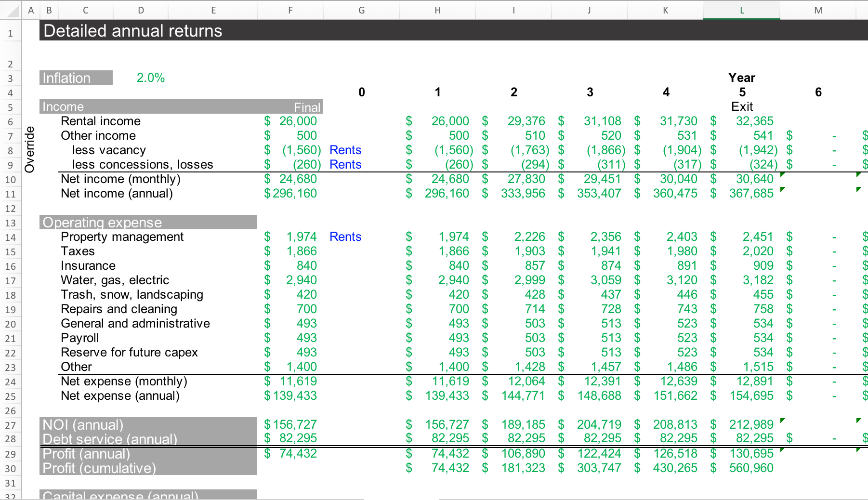Image resolution: width=868 pixels, height=500 pixels.
Task: Select Net expense (annual) label
Action: coord(120,395)
